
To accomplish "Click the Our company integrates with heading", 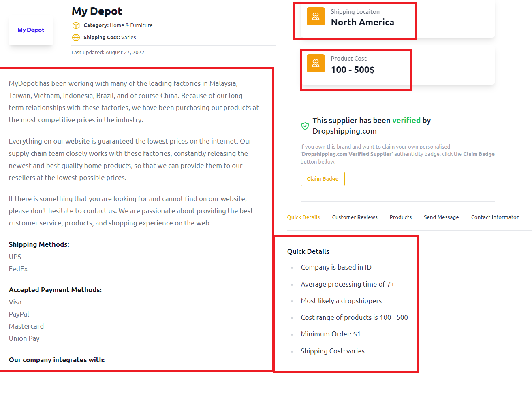I will [57, 360].
